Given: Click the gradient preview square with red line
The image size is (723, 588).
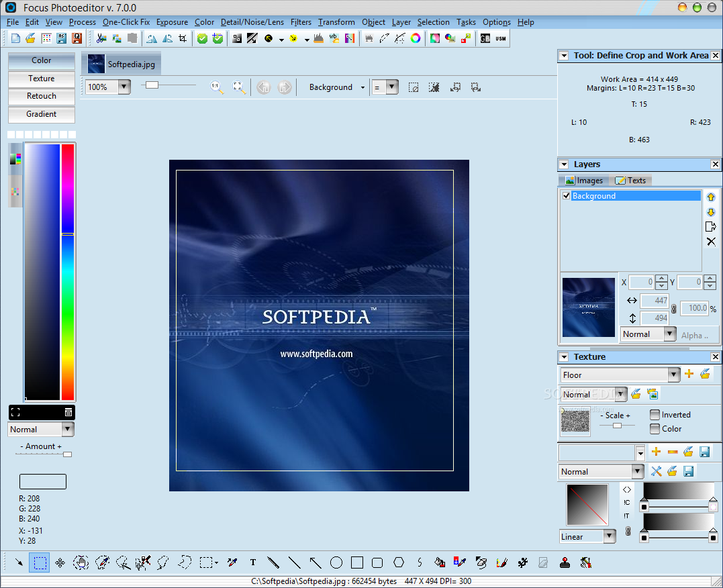Looking at the screenshot, I should point(587,505).
